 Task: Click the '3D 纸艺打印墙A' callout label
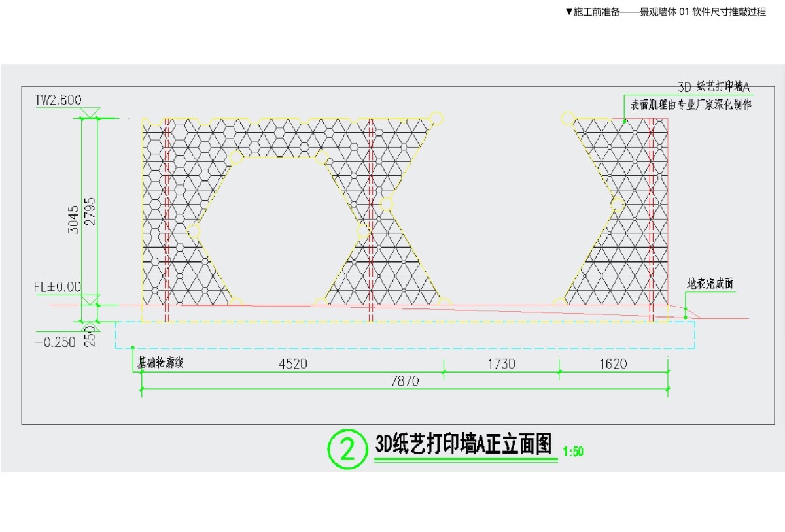(x=713, y=87)
